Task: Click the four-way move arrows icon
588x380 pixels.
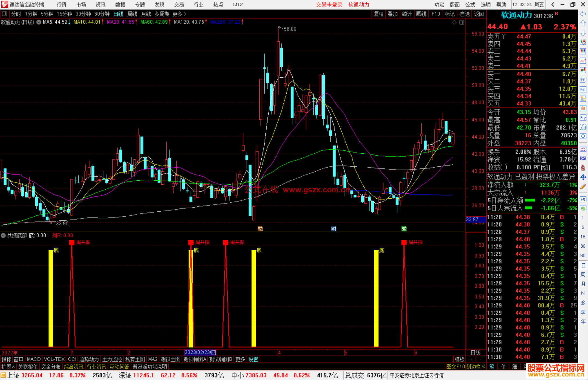Action: tap(583, 177)
